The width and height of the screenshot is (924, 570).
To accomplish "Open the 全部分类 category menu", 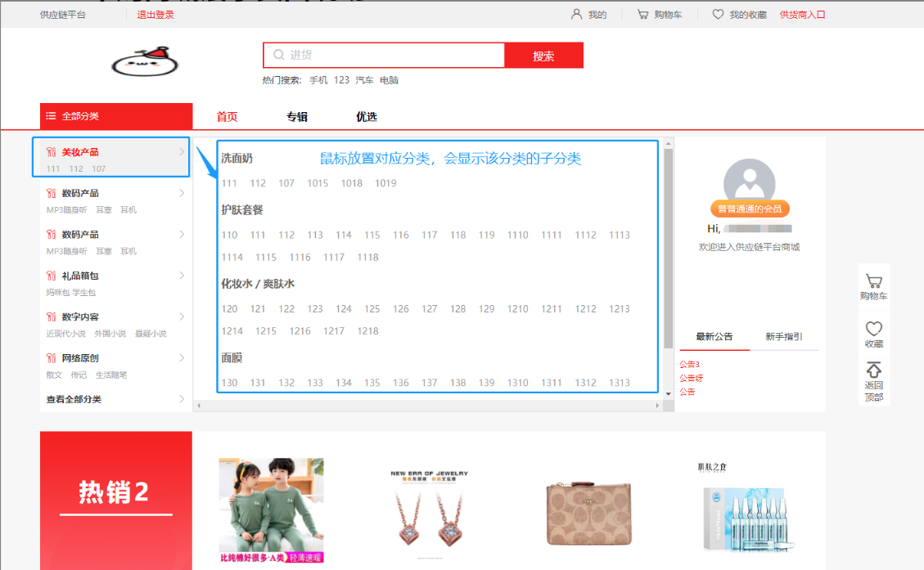I will (x=116, y=116).
